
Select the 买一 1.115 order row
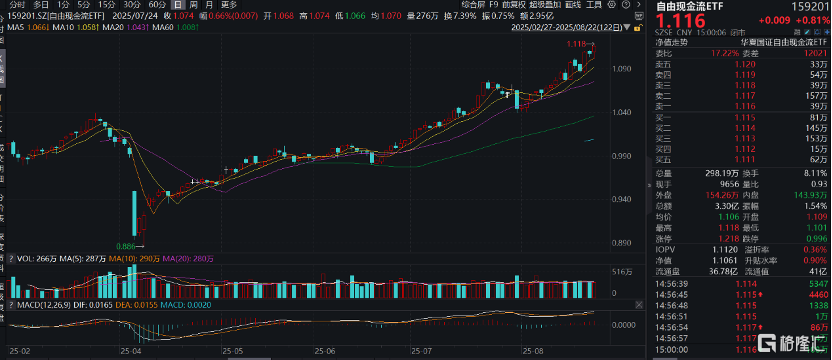(741, 118)
